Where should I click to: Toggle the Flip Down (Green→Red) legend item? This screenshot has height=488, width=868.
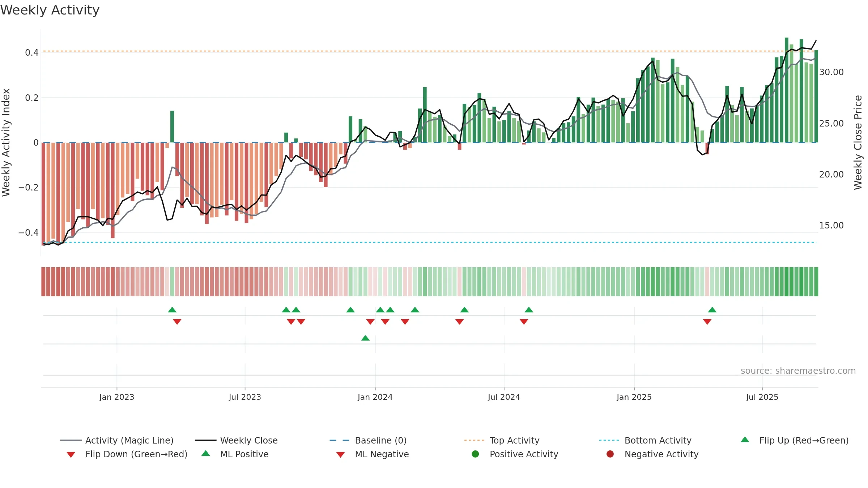pyautogui.click(x=127, y=454)
